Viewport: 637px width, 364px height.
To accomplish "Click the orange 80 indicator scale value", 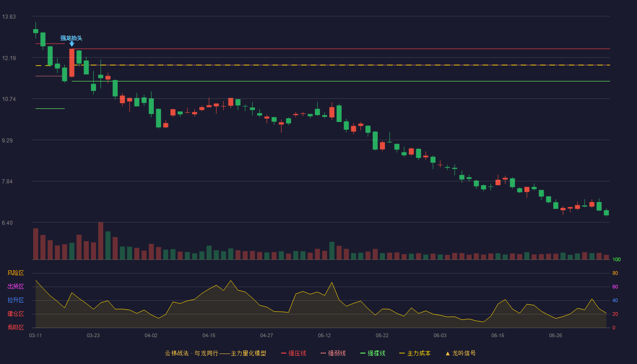I will (x=615, y=273).
